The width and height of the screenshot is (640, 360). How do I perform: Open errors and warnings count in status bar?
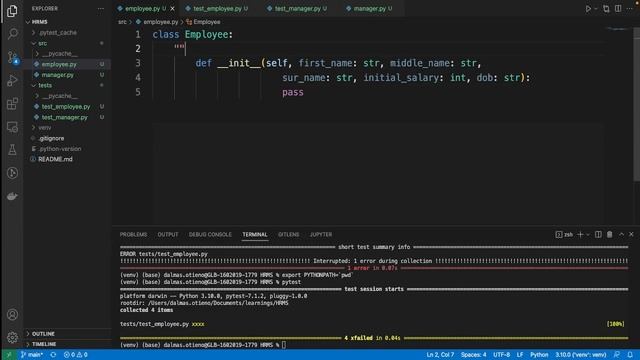point(76,355)
